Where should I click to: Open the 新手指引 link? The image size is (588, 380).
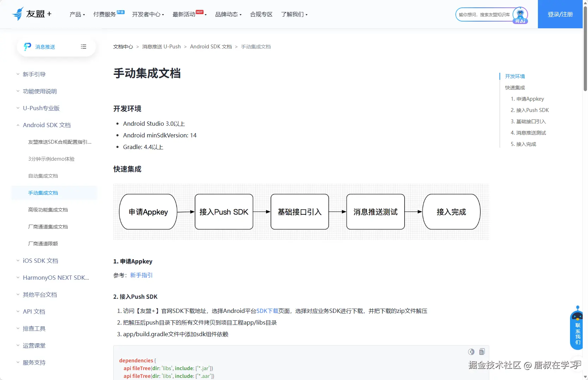point(141,275)
